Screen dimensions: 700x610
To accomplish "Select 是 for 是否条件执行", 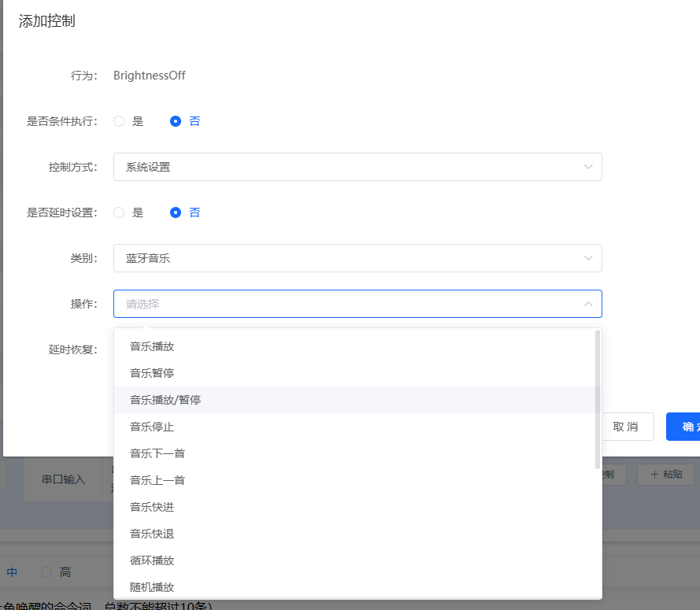I will [x=119, y=121].
